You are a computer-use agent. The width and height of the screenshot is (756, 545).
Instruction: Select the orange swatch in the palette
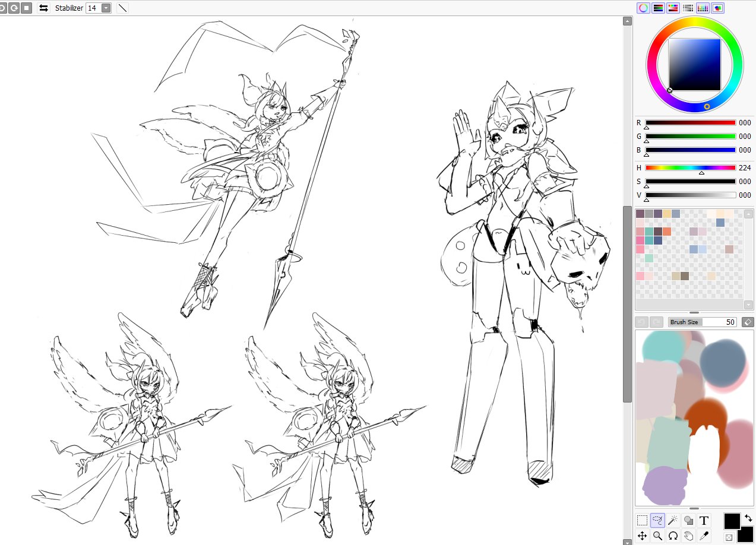(666, 232)
